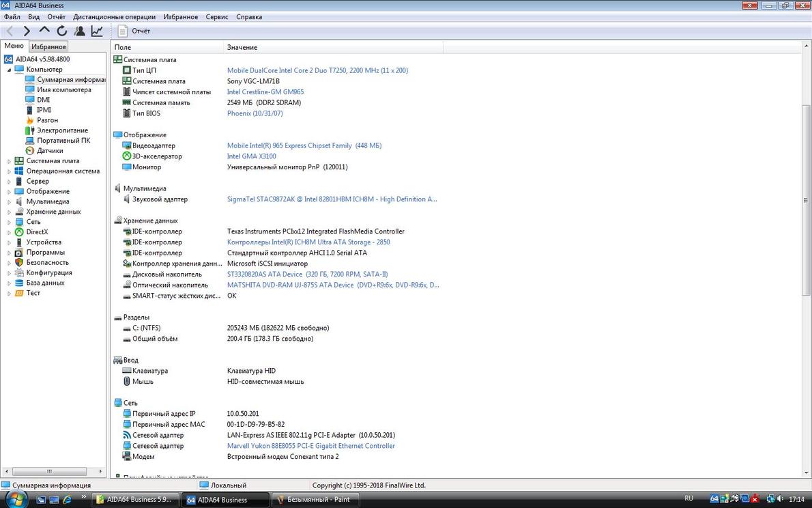Click ST3320820AS ATA Device link

click(x=308, y=274)
